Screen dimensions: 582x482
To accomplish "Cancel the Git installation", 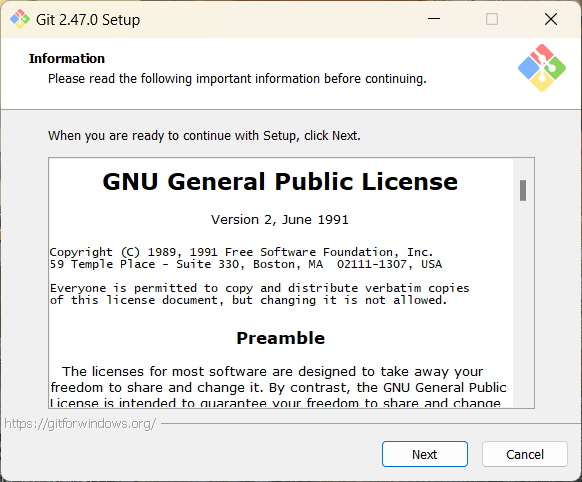I will (524, 454).
